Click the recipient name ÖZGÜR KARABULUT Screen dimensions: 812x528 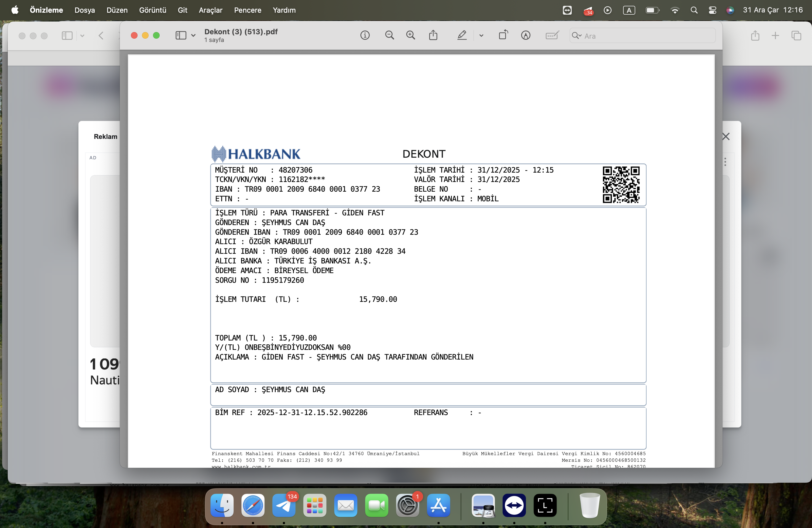tap(281, 241)
